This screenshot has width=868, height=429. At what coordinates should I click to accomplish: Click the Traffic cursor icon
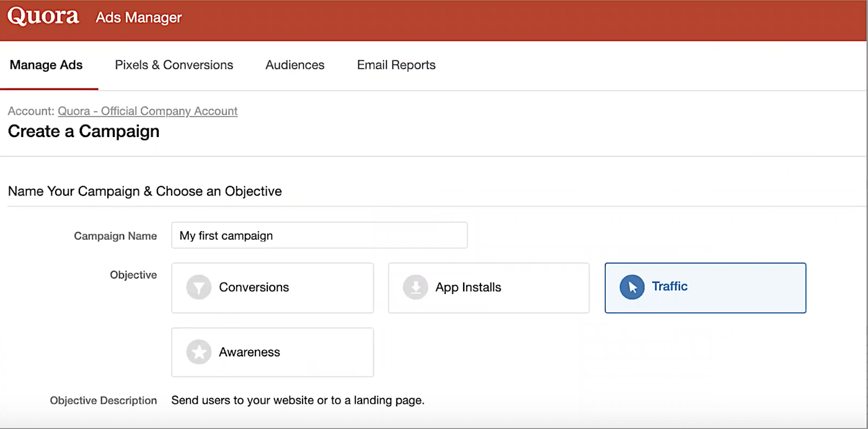click(632, 287)
